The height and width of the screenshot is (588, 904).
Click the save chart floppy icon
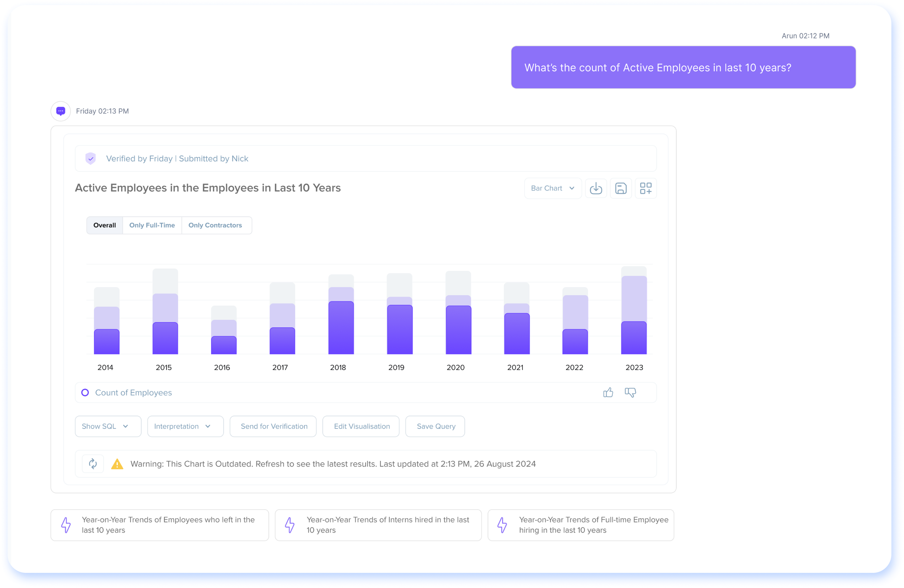point(621,188)
